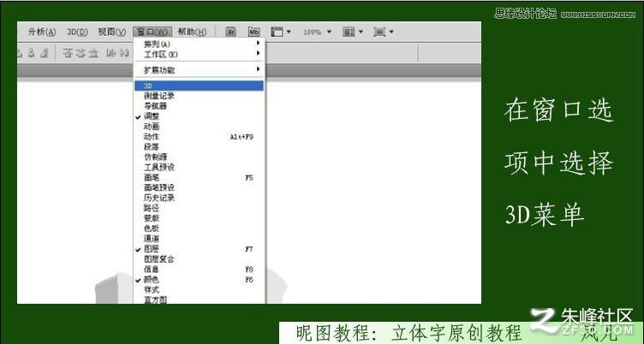Select 导航器 panel entry

pyautogui.click(x=200, y=106)
